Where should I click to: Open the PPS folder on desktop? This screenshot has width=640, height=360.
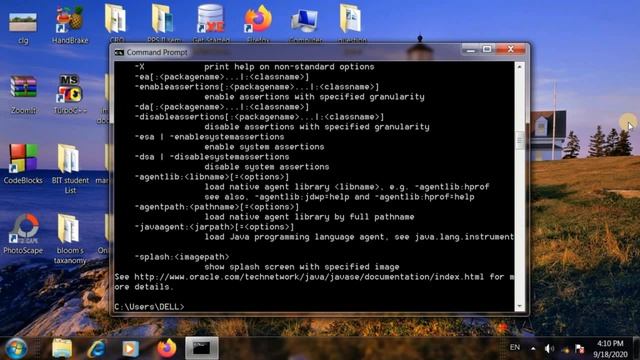164,22
